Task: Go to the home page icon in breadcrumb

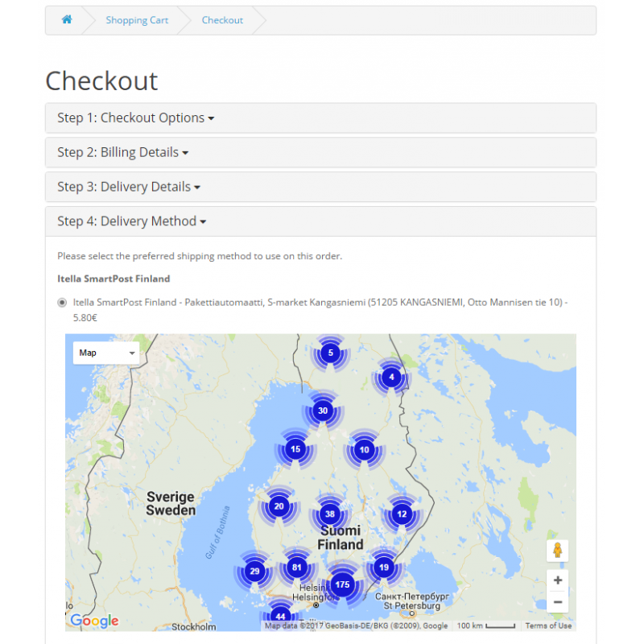Action: 67,19
